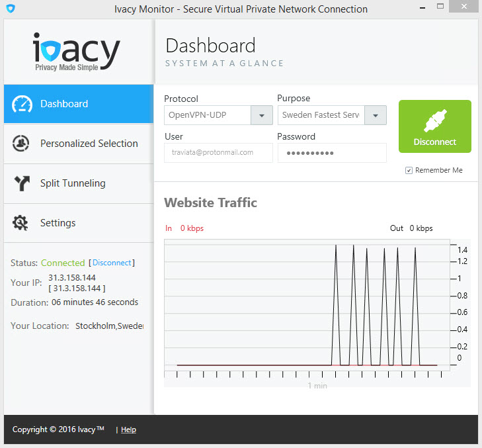Screen dimensions: 482x448
Task: Click the Website Traffic graph area
Action: pyautogui.click(x=307, y=304)
